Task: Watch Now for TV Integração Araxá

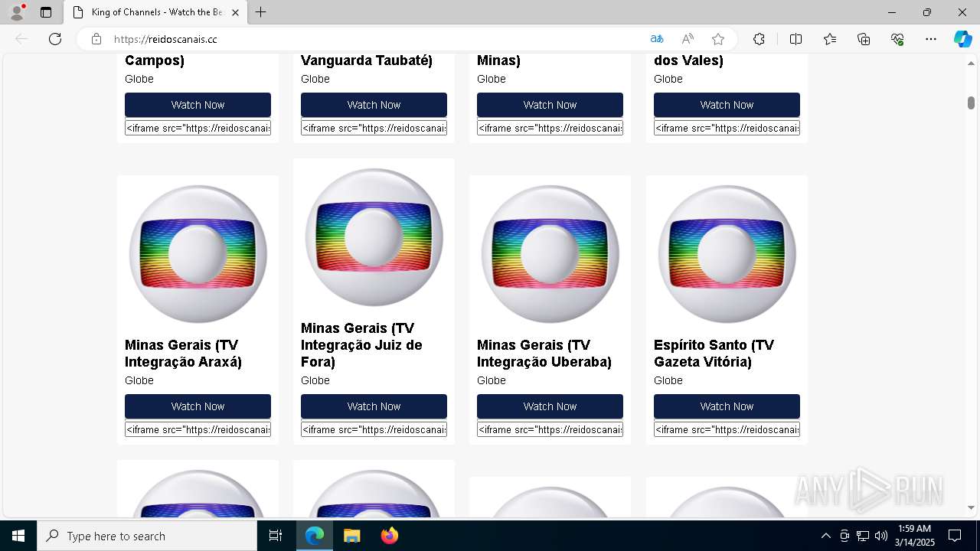Action: pyautogui.click(x=198, y=406)
